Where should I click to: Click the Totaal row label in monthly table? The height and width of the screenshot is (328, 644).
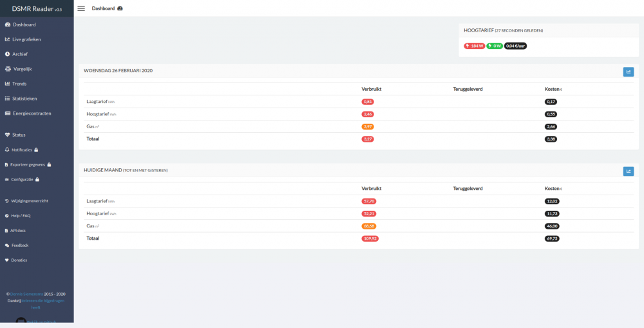(93, 238)
